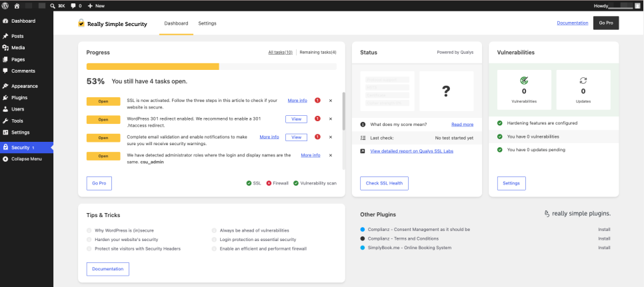Click the red Firewall status indicator
The width and height of the screenshot is (644, 287).
pyautogui.click(x=277, y=183)
